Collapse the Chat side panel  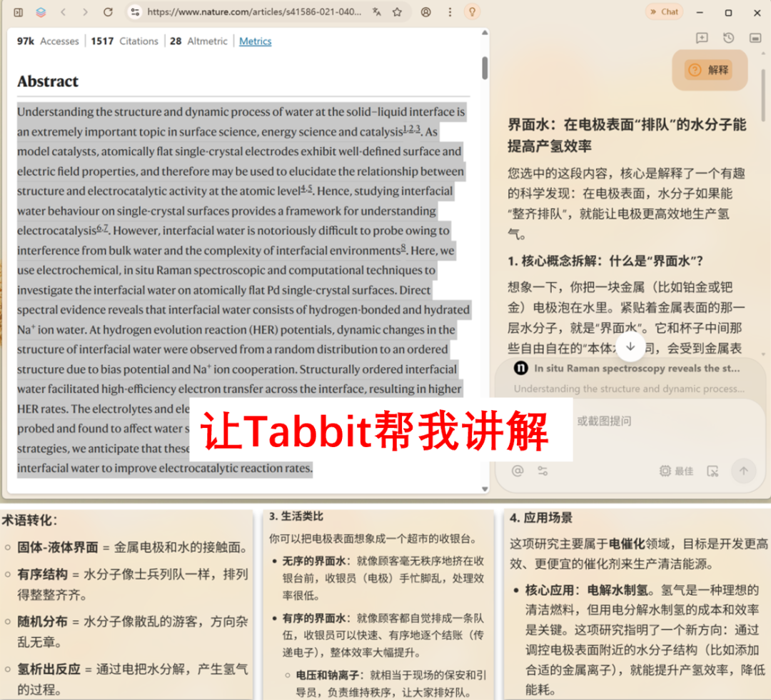click(665, 12)
